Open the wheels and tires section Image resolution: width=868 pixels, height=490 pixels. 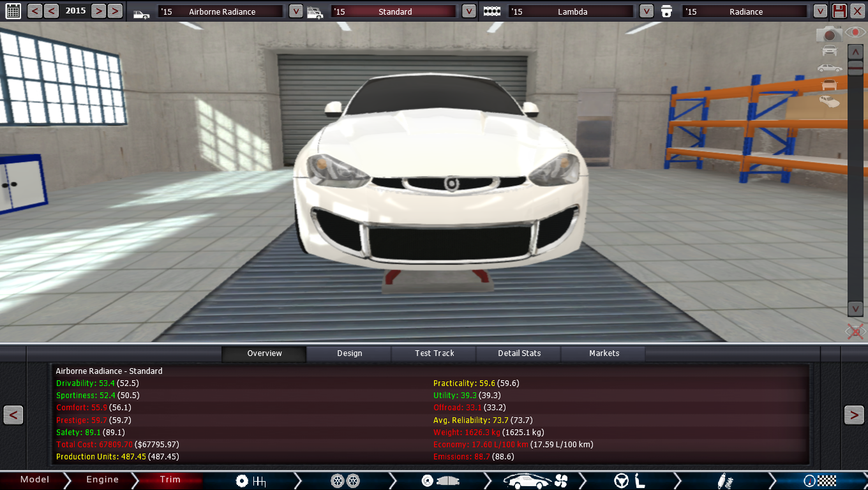pos(345,480)
